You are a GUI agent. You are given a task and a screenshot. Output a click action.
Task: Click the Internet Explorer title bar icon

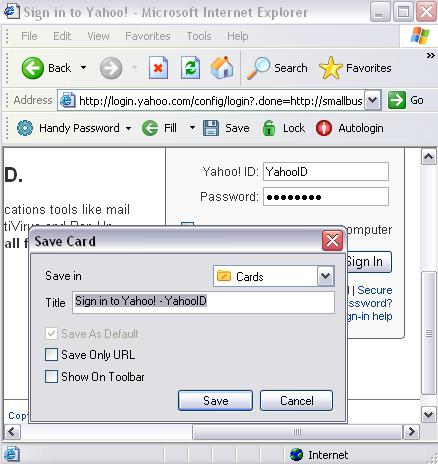[11, 12]
